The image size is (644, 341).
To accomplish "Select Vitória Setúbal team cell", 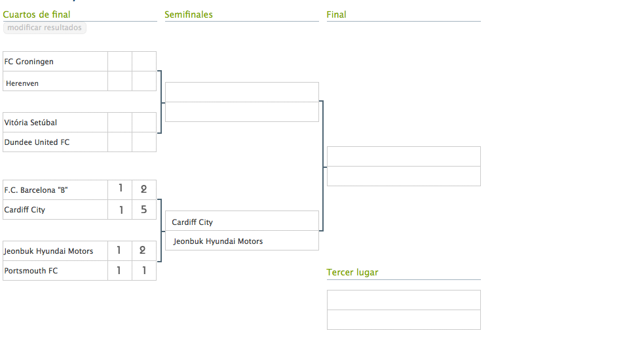I will pos(55,123).
